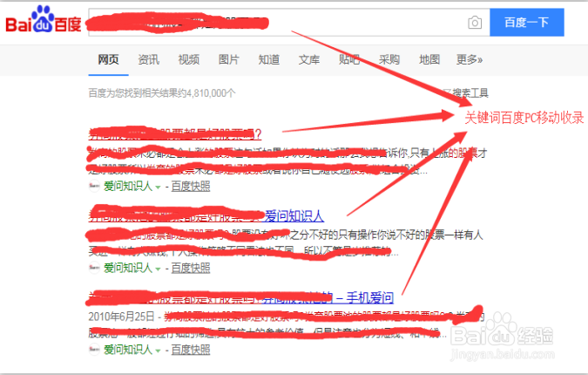Focus the Baidu search input field
This screenshot has height=375, width=588.
288,23
